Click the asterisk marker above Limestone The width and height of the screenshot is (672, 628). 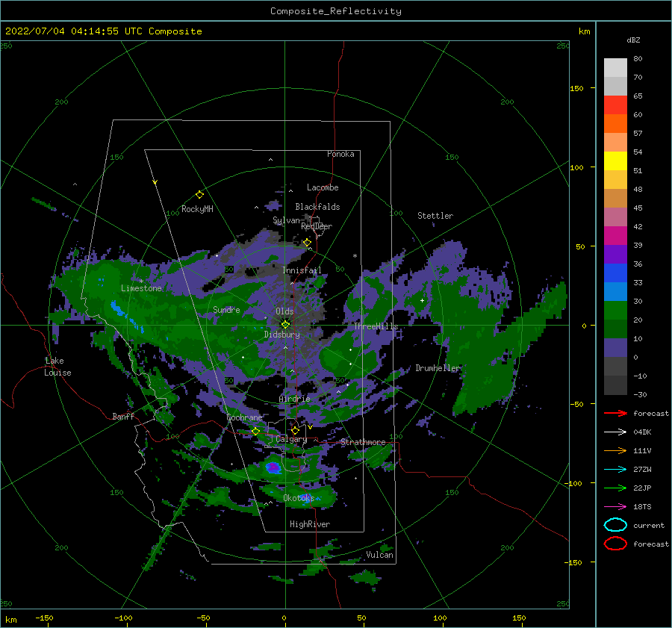141,282
